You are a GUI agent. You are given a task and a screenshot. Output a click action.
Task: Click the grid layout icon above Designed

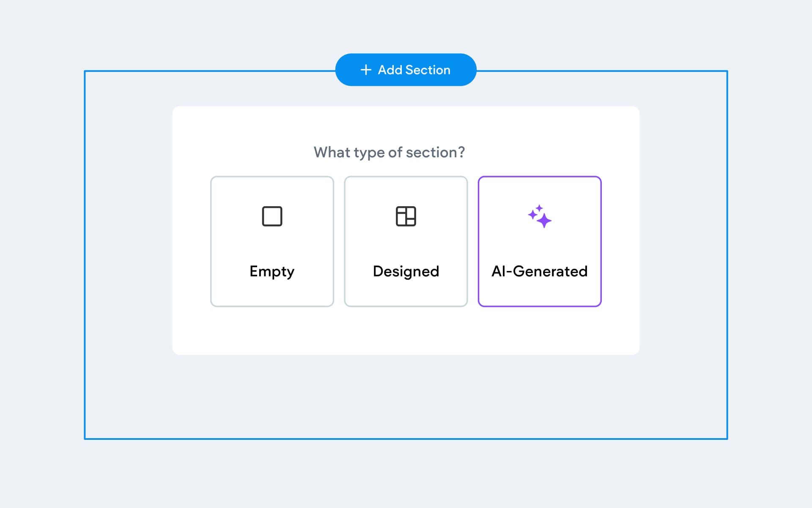tap(406, 216)
